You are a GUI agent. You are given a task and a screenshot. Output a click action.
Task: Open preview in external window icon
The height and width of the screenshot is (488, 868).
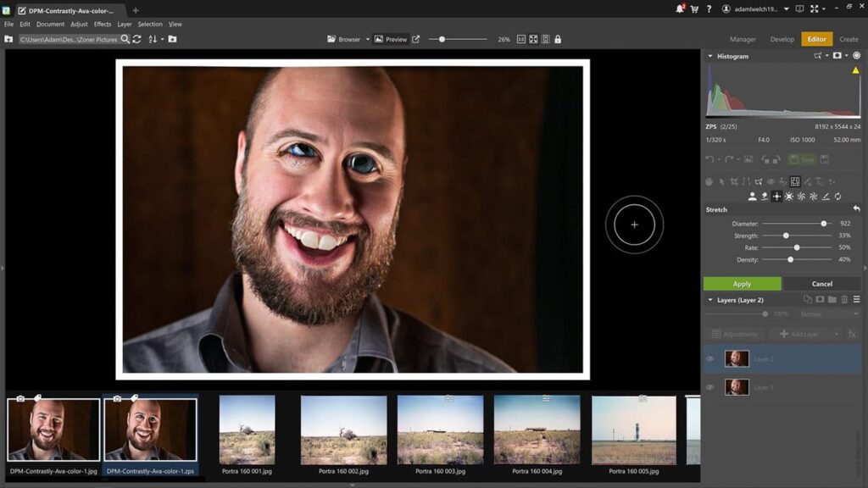tap(415, 39)
